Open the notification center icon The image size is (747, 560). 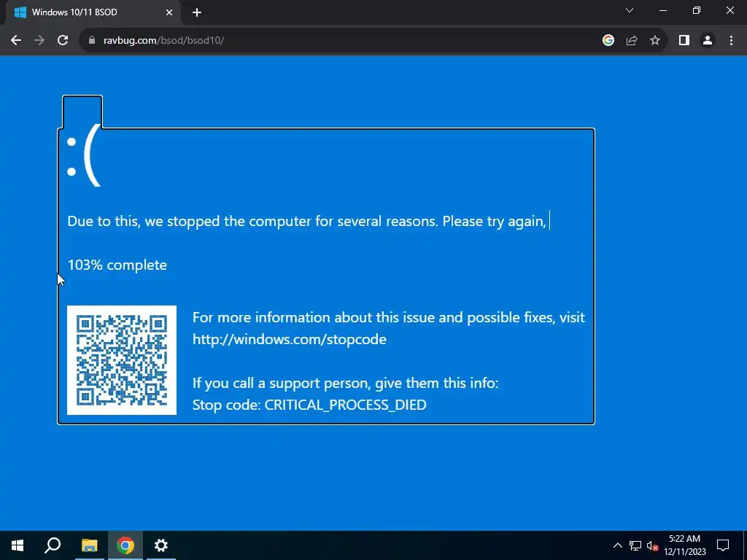click(x=723, y=545)
